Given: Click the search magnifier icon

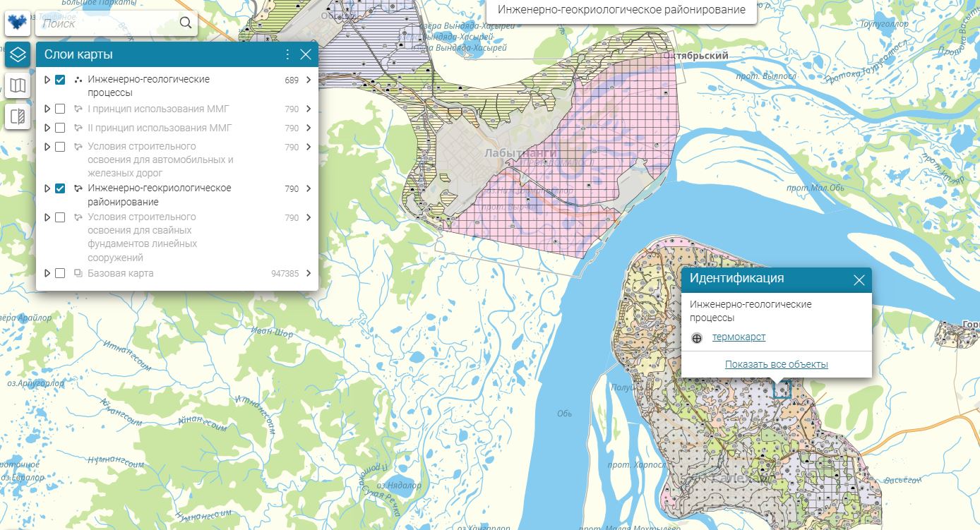Looking at the screenshot, I should pos(186,23).
